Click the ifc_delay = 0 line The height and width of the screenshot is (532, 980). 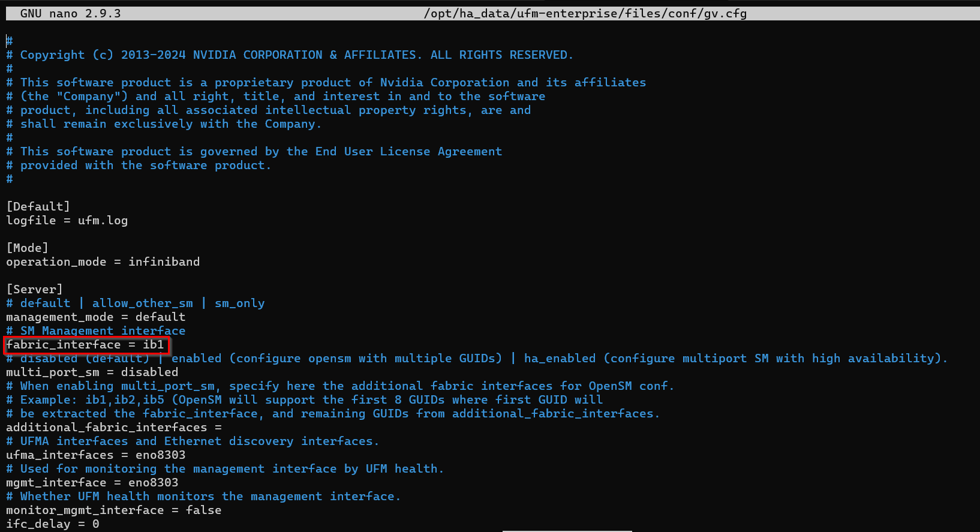(53, 524)
